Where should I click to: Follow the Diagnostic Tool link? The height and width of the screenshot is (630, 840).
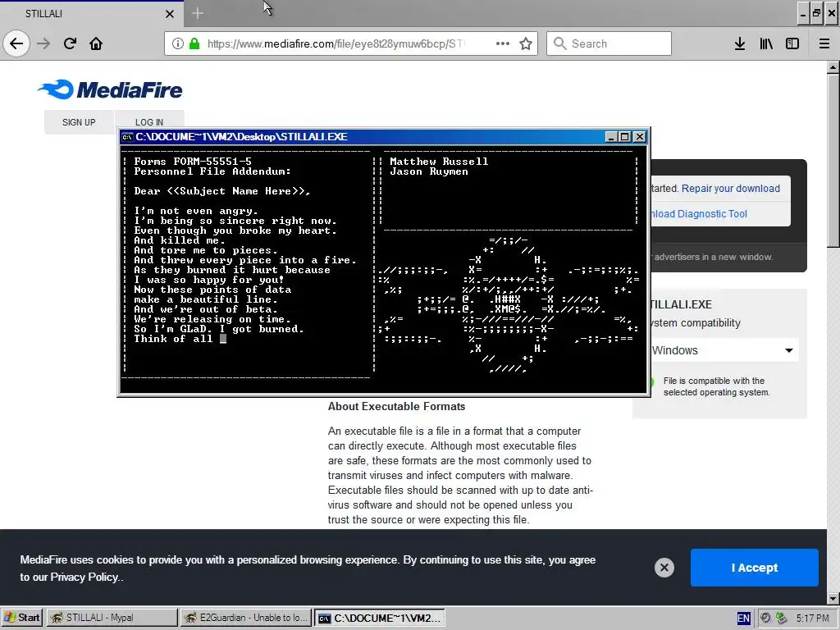tap(699, 214)
